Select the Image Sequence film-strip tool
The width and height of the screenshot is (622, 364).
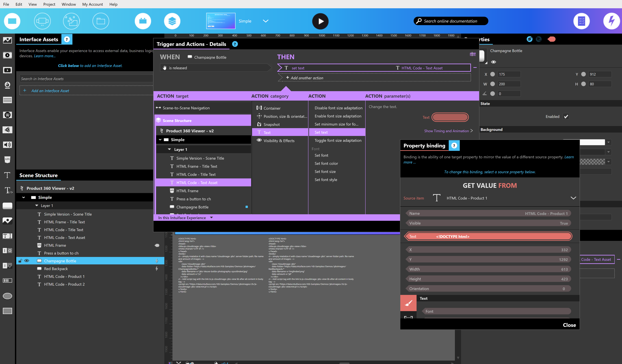click(7, 55)
